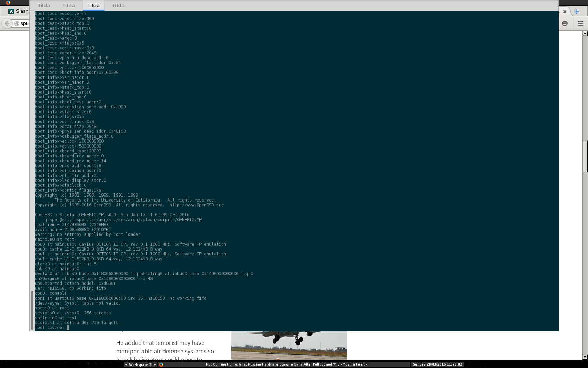Click the Firefox logo at top-left corner
Screen dimensions: 588x368
(8, 2)
